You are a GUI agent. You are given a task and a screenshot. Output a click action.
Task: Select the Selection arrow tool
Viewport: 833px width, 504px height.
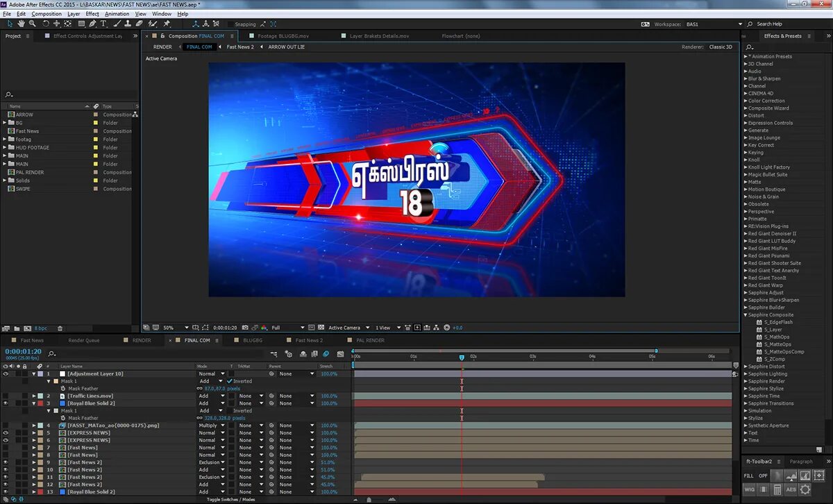[x=10, y=24]
